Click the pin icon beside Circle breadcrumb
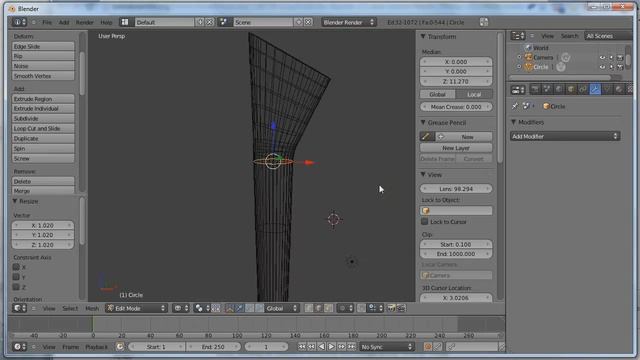The width and height of the screenshot is (640, 360). (x=515, y=106)
